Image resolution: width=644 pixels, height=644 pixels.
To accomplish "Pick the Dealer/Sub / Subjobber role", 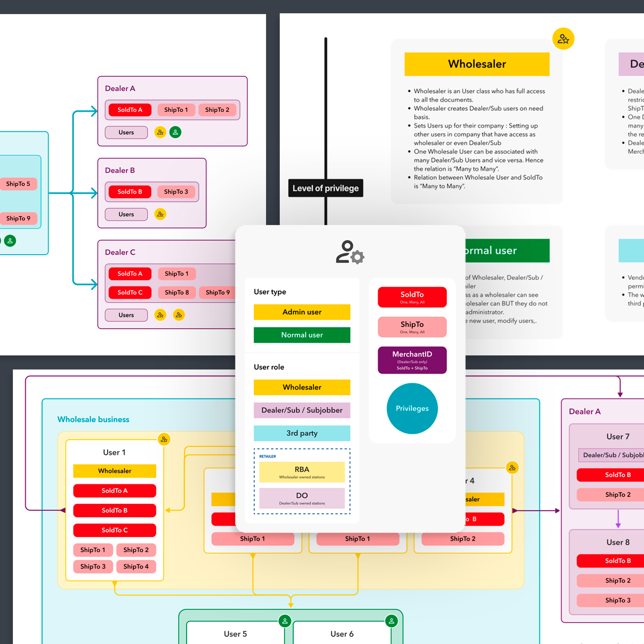I will [x=302, y=410].
